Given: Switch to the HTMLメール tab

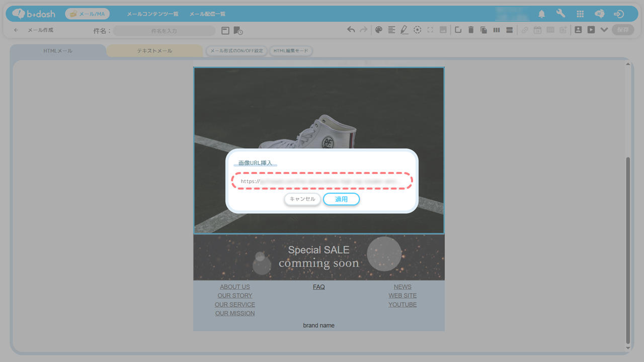Looking at the screenshot, I should coord(58,51).
